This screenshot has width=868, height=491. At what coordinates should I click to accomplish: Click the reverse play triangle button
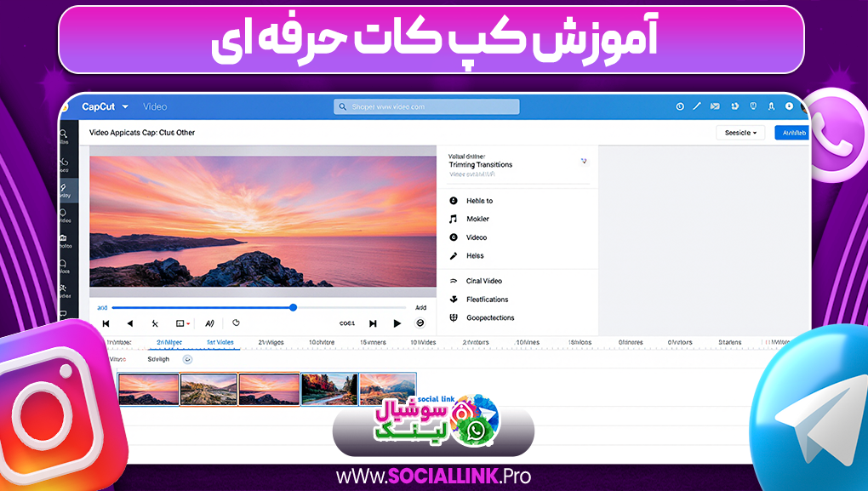point(130,323)
